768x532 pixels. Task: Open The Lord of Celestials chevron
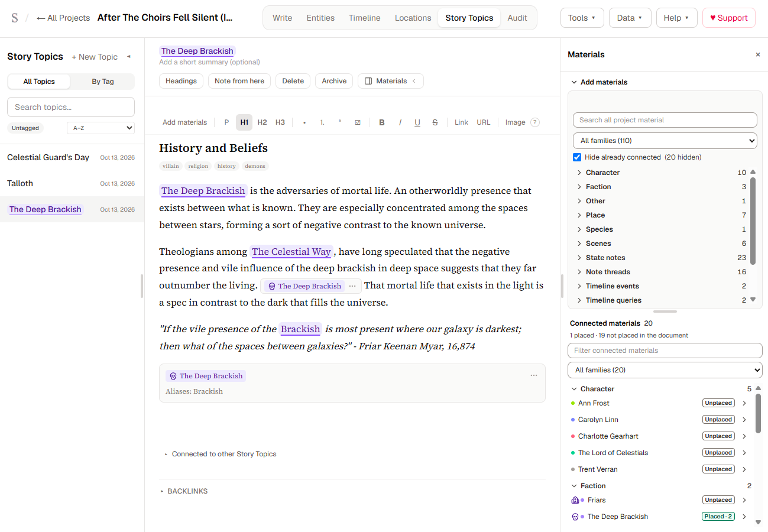(x=744, y=453)
